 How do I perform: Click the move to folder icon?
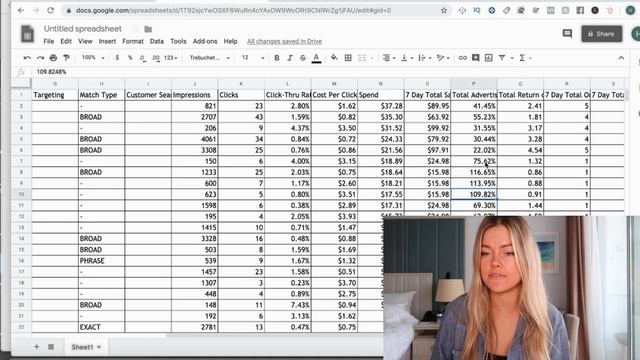148,29
